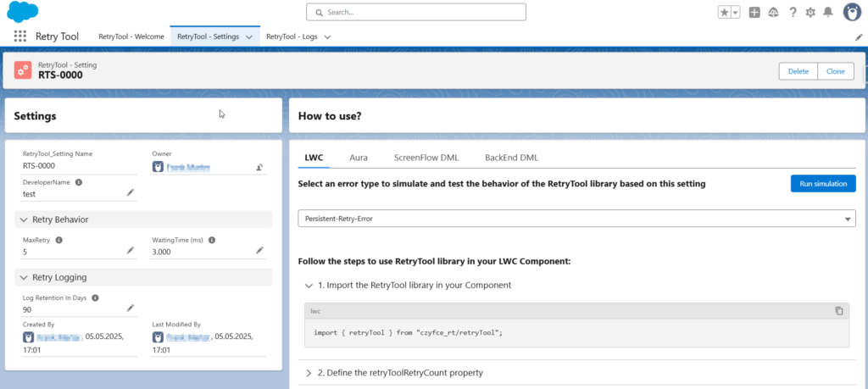
Task: Switch to the RetryTool - Welcome tab
Action: pos(131,36)
